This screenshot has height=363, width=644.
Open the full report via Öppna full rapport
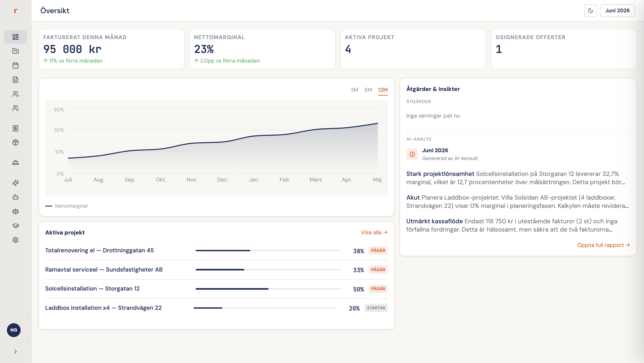tap(604, 245)
